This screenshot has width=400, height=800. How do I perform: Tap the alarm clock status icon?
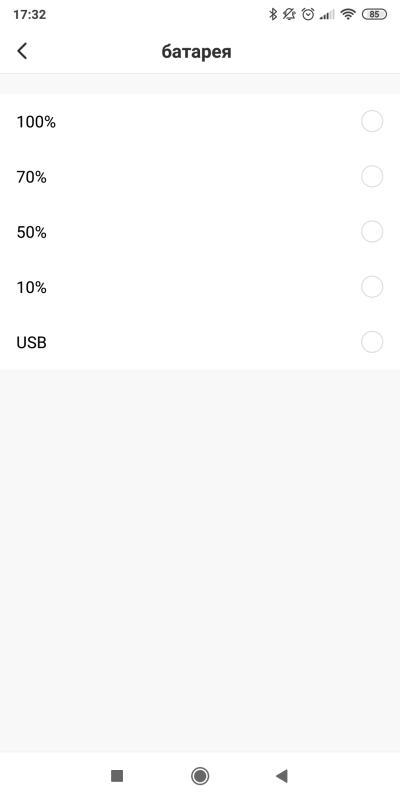coord(308,14)
